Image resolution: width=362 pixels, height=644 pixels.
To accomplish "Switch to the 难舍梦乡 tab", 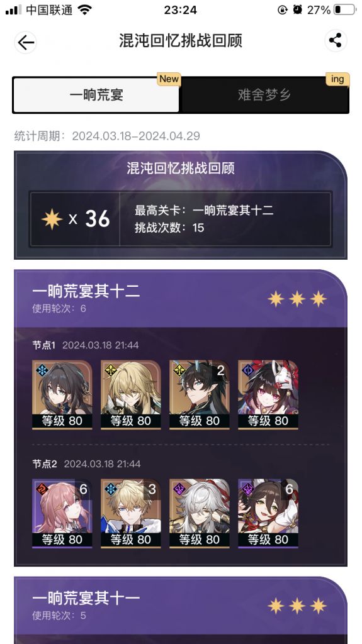I will click(264, 95).
